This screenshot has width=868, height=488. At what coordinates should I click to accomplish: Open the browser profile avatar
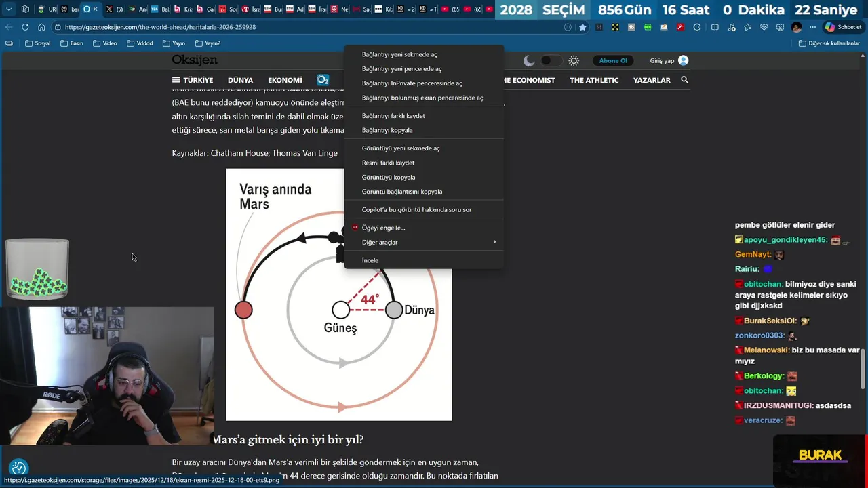pyautogui.click(x=797, y=27)
